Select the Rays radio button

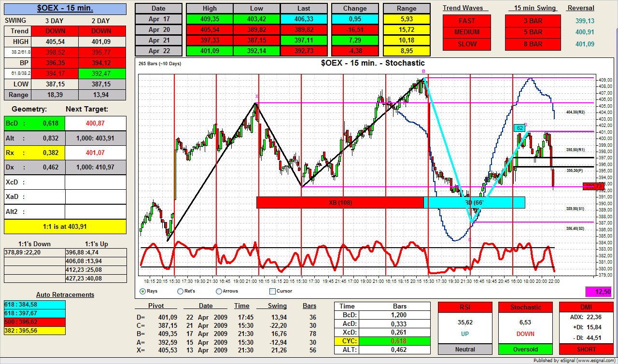pyautogui.click(x=143, y=291)
